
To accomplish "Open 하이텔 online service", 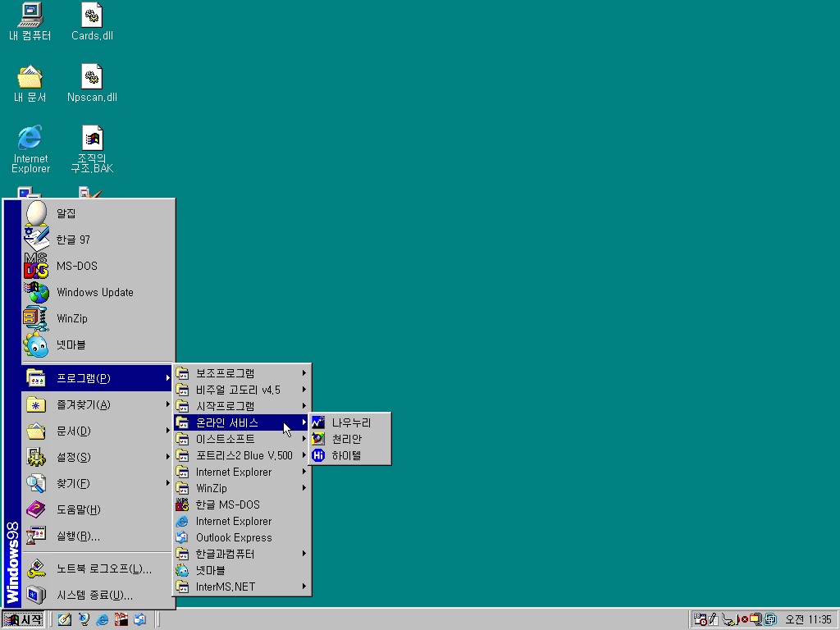I will pos(349,455).
